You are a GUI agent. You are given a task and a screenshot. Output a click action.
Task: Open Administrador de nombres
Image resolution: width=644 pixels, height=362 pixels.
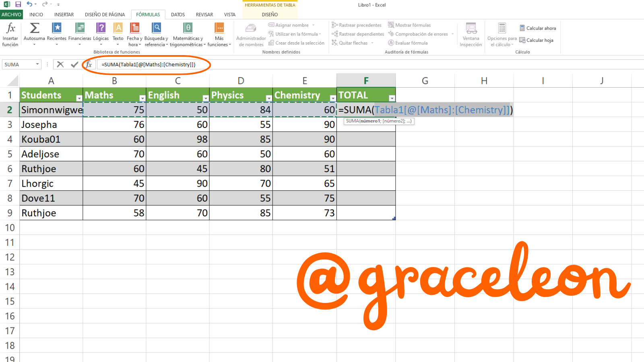click(x=251, y=35)
